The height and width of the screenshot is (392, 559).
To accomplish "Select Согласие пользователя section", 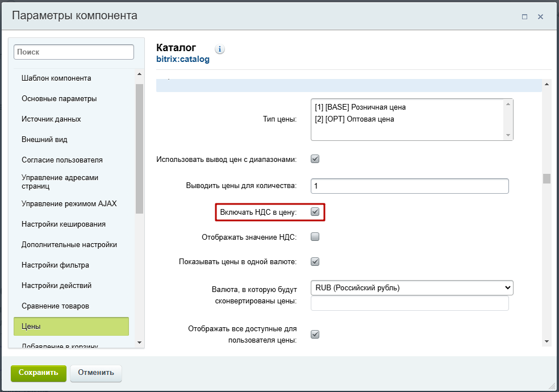I will pos(62,160).
